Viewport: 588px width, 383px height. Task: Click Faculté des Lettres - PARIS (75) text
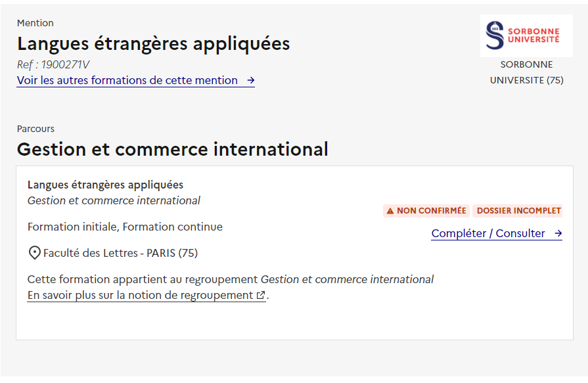click(x=120, y=253)
